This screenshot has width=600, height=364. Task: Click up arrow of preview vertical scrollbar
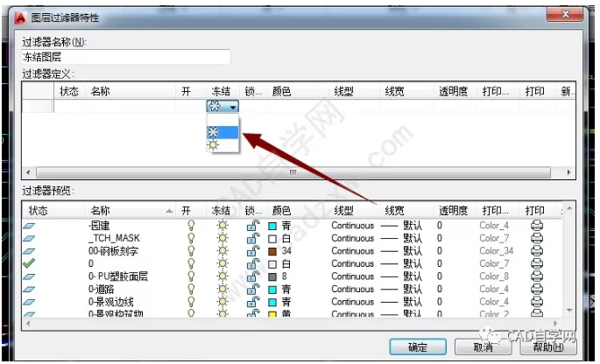tap(569, 208)
